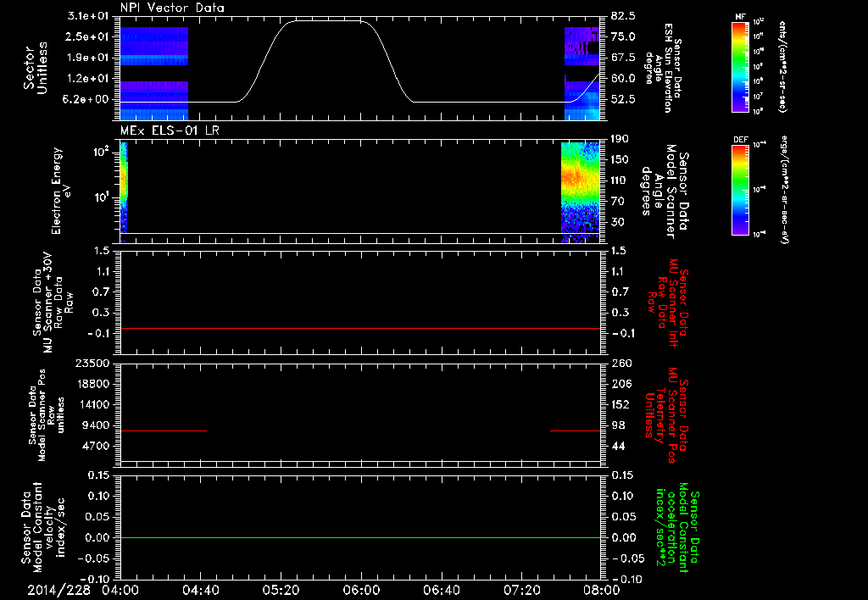Click the '05:20' time axis label
Screen dimensions: 868x600
click(281, 590)
